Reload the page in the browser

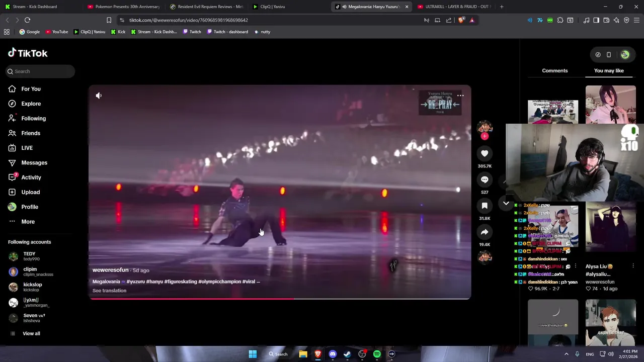click(28, 20)
